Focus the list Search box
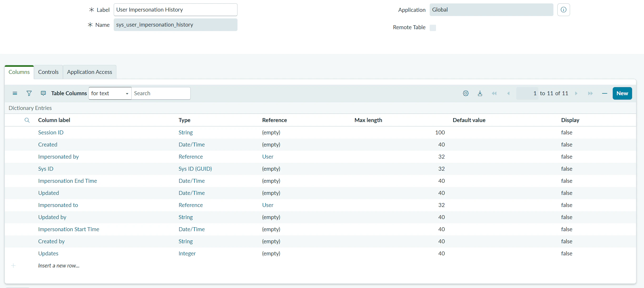 coord(161,93)
